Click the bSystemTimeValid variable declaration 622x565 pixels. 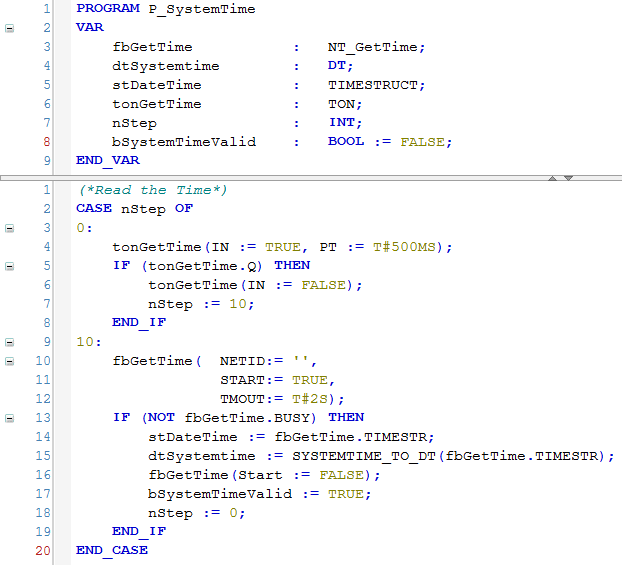point(184,142)
